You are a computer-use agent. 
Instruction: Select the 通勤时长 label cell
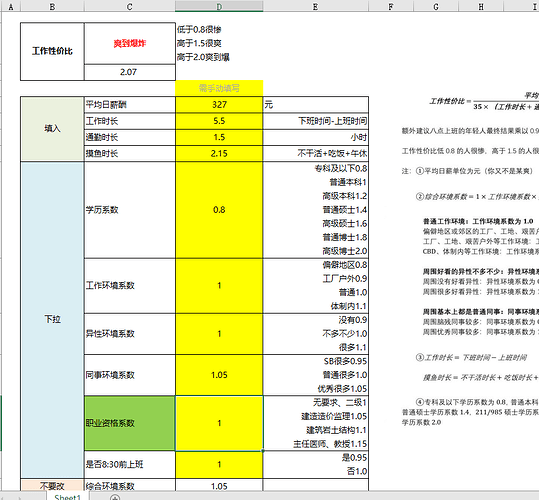[130, 137]
